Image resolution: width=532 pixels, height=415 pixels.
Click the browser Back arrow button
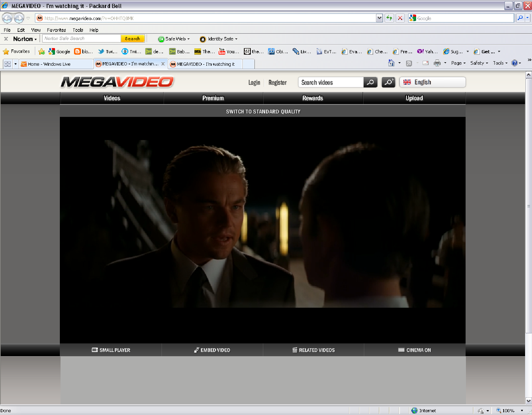pos(7,18)
